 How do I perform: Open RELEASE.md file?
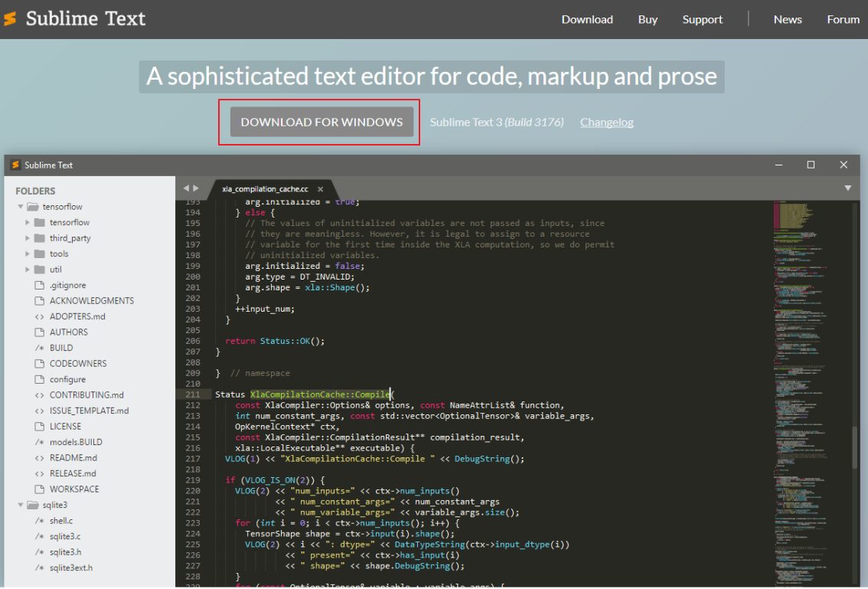[73, 474]
